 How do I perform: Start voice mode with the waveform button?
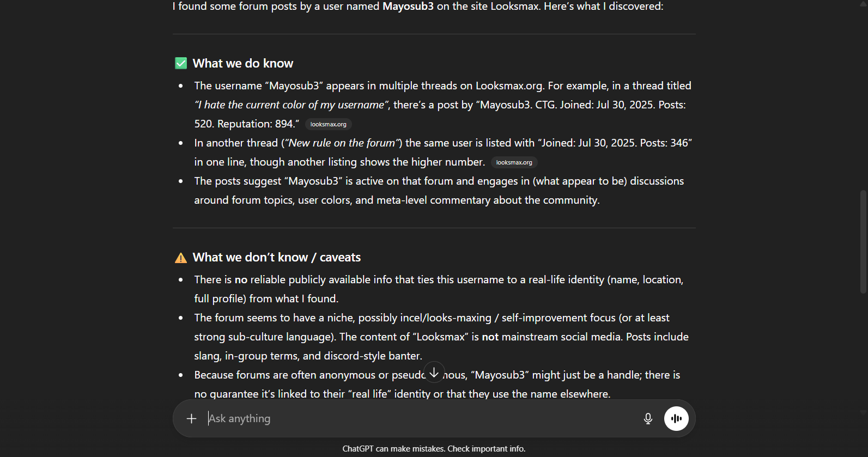tap(676, 418)
